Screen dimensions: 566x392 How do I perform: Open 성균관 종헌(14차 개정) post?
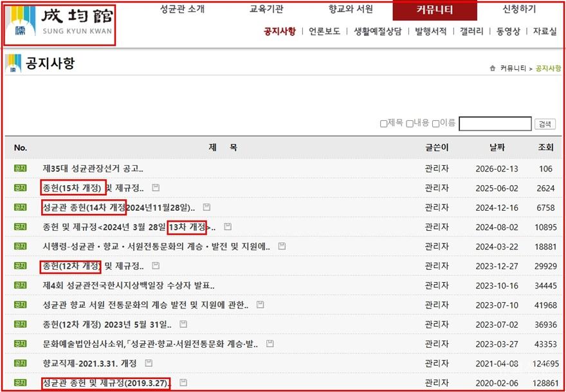118,208
